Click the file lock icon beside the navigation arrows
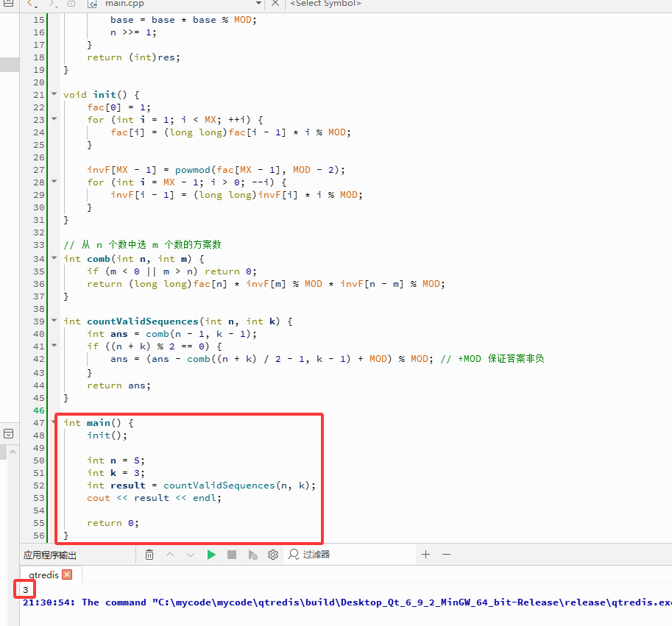The image size is (672, 626). [71, 4]
